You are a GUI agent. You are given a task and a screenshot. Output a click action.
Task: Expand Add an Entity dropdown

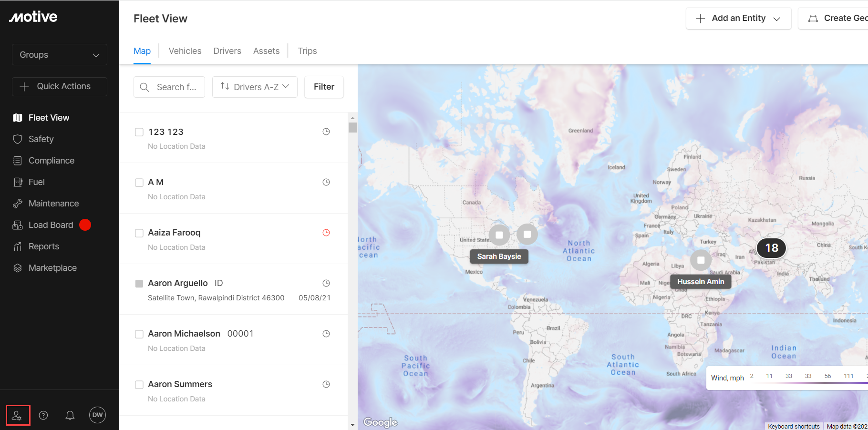[738, 18]
